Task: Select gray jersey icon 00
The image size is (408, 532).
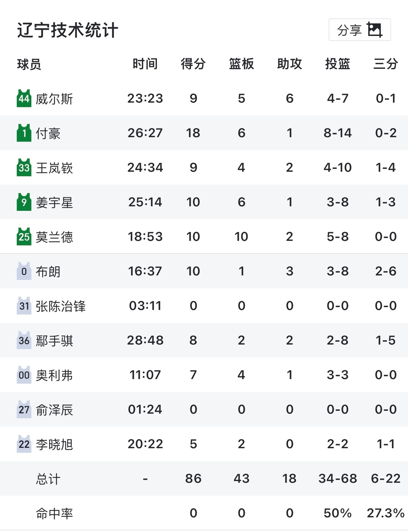Action: (24, 375)
